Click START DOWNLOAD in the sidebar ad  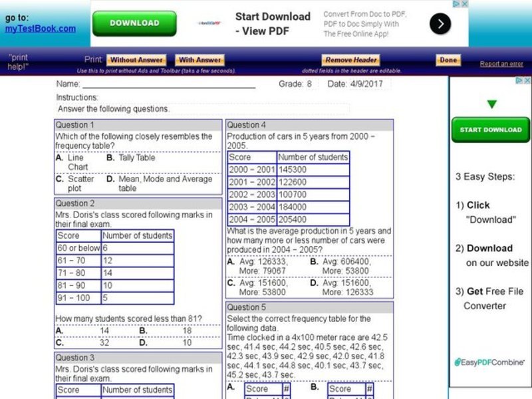pyautogui.click(x=491, y=130)
